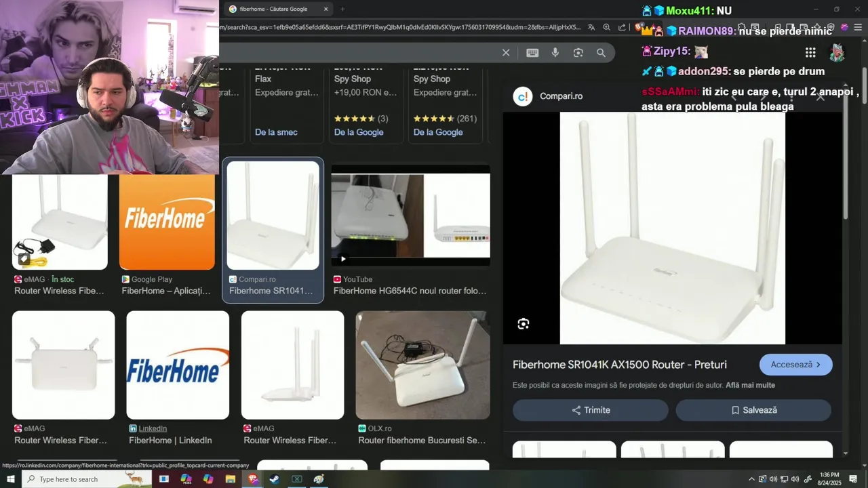Clear the Google search box text
868x488 pixels.
505,53
